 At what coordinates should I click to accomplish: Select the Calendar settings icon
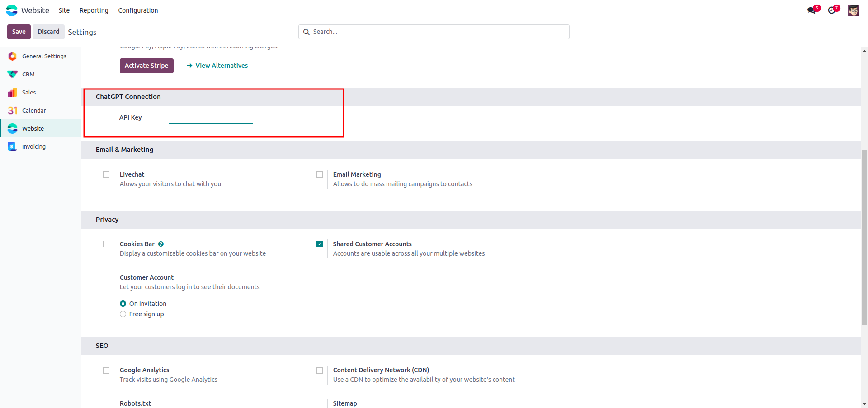13,111
